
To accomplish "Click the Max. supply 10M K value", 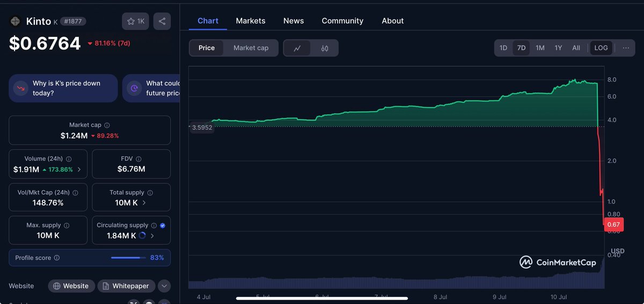I will (x=48, y=235).
